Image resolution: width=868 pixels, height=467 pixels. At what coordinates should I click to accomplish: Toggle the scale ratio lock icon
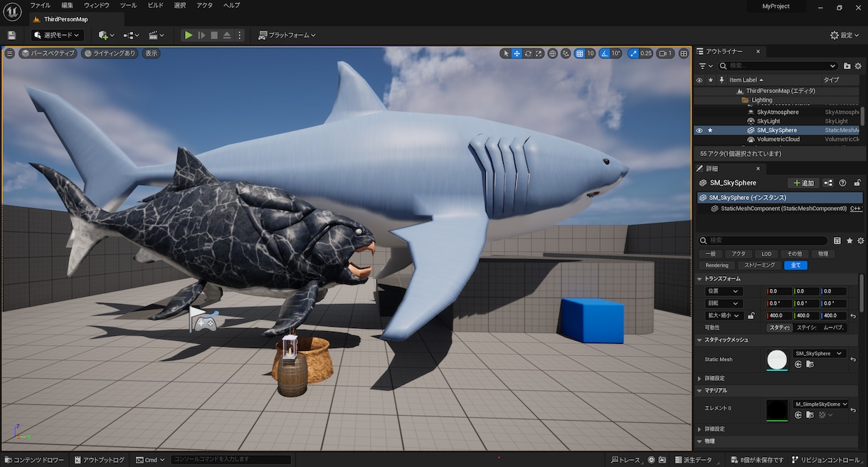click(x=751, y=315)
